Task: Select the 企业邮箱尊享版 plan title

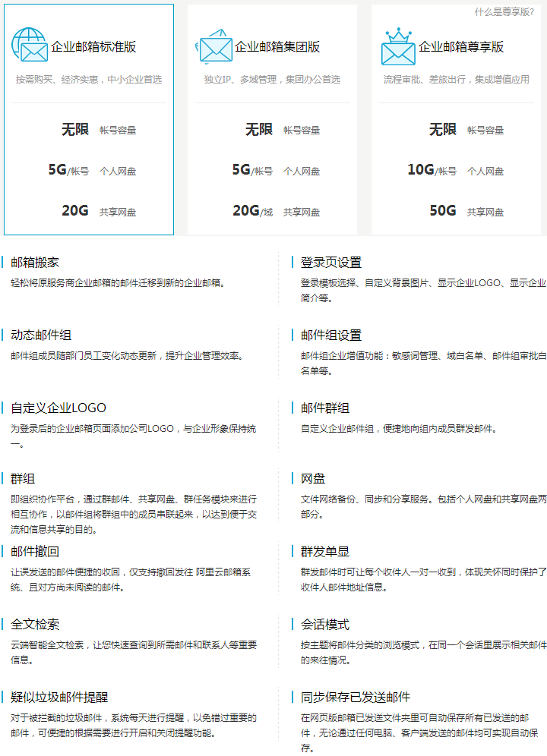Action: (x=461, y=47)
